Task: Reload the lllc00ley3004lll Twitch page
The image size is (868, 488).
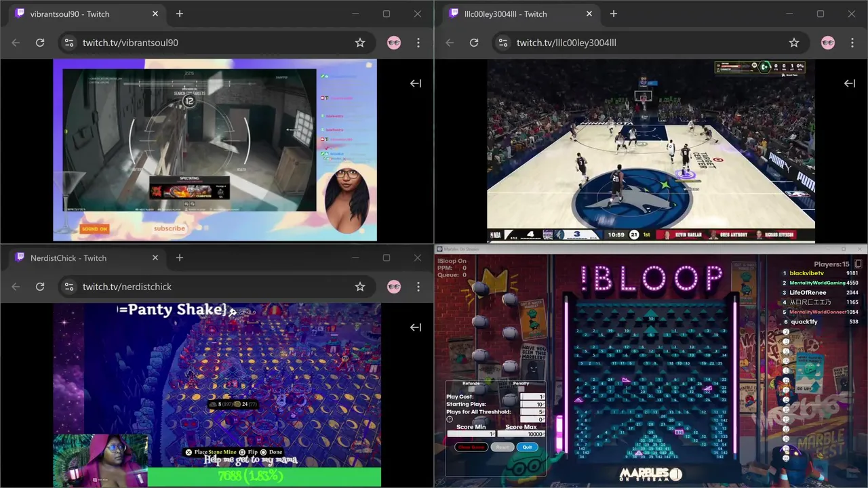Action: [474, 43]
